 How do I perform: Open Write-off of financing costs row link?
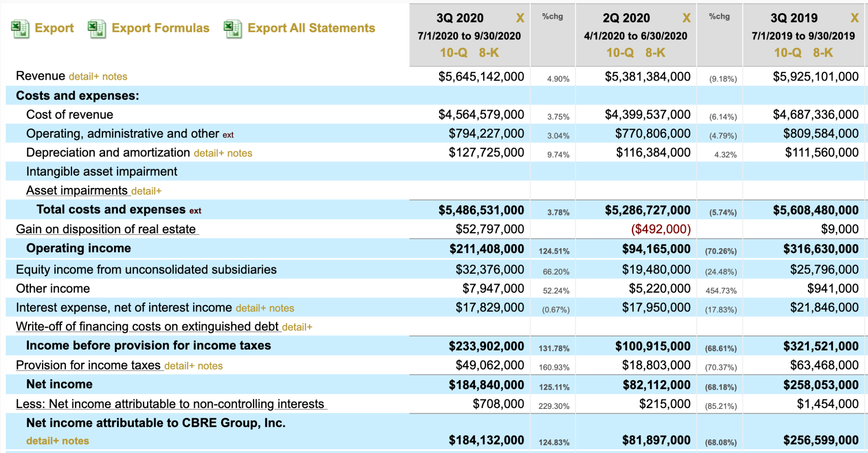coord(147,327)
